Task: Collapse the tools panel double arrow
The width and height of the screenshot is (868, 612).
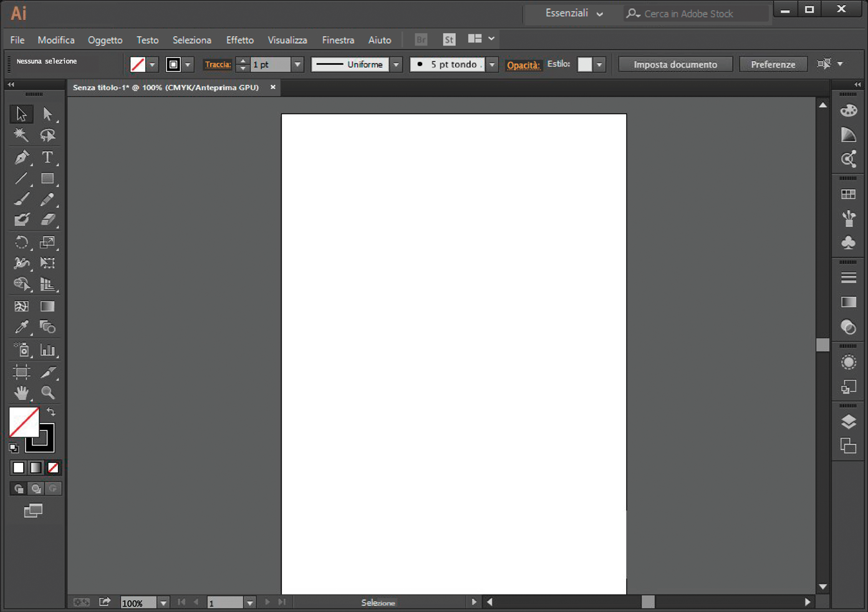Action: pyautogui.click(x=11, y=84)
